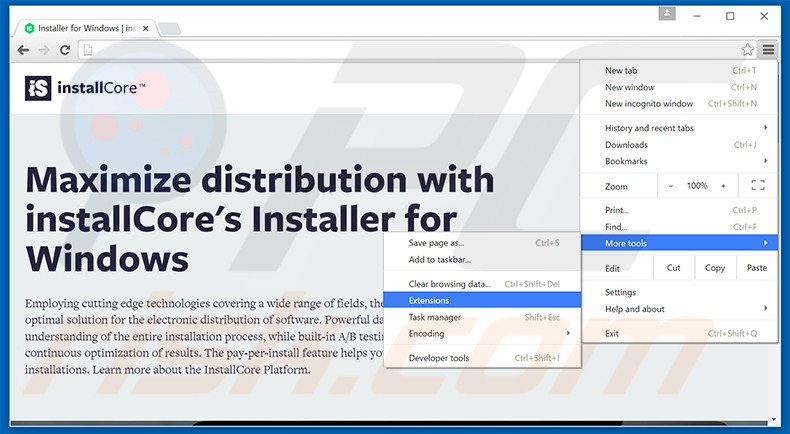This screenshot has width=790, height=434.
Task: Select Find... from the menu
Action: (680, 227)
